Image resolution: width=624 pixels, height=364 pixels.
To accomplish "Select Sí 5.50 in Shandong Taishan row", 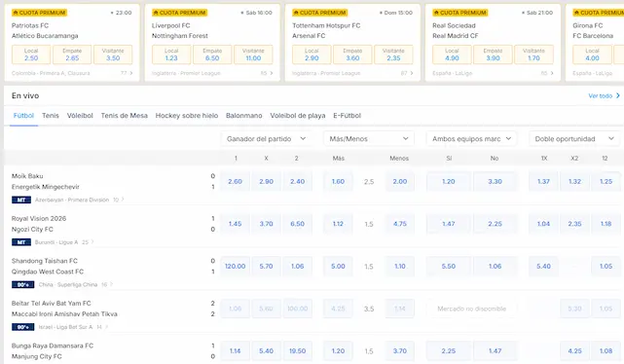I will 449,266.
